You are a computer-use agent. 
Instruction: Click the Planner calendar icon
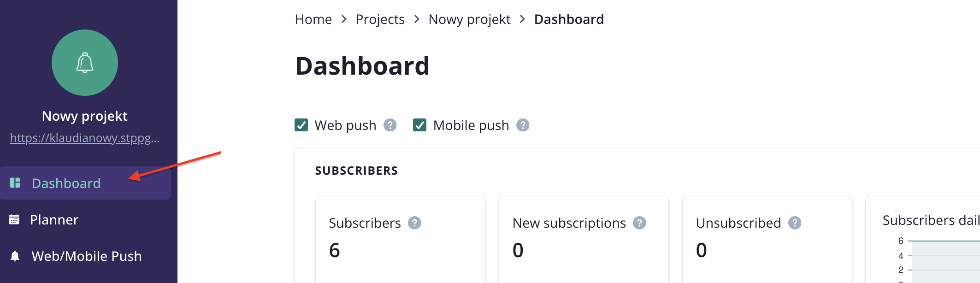(14, 220)
